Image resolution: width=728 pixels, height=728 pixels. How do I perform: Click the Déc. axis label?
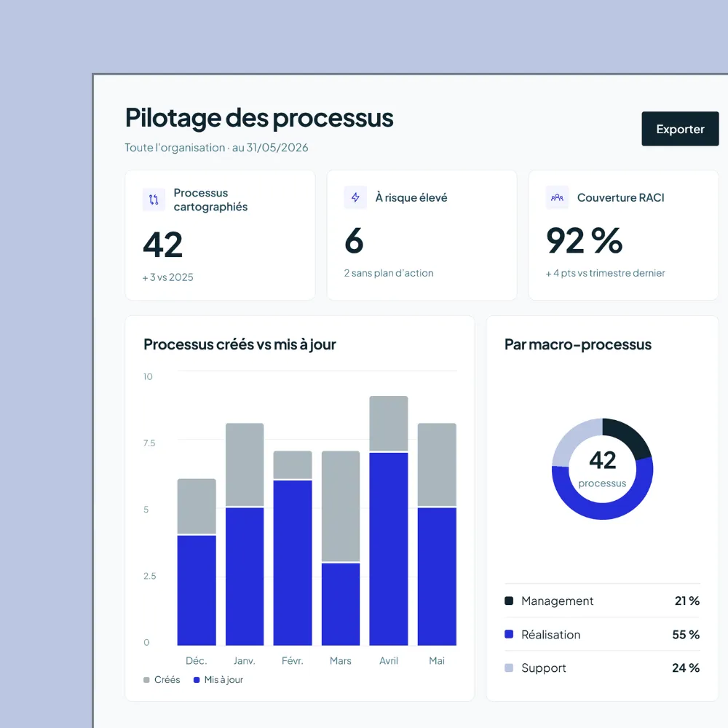pyautogui.click(x=197, y=661)
